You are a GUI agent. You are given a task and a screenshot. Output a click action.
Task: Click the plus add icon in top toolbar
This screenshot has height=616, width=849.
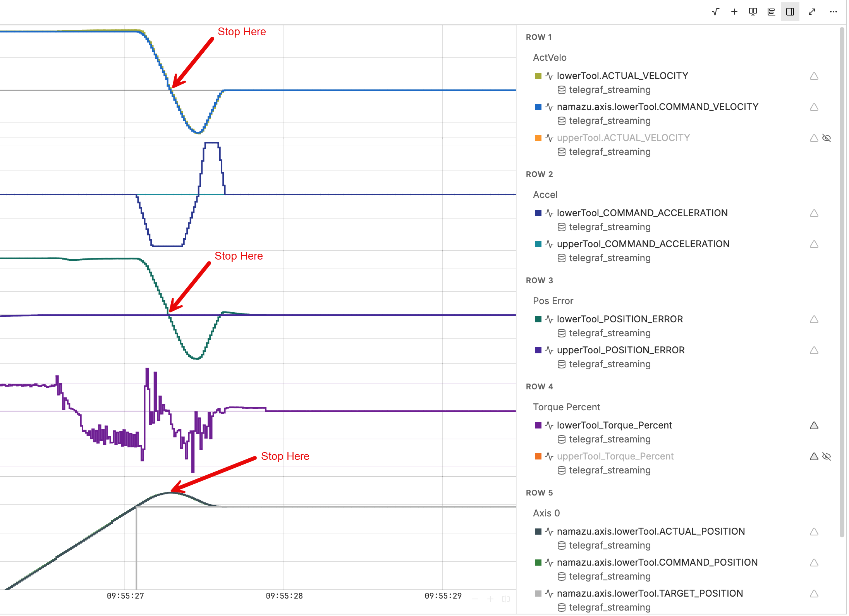734,12
